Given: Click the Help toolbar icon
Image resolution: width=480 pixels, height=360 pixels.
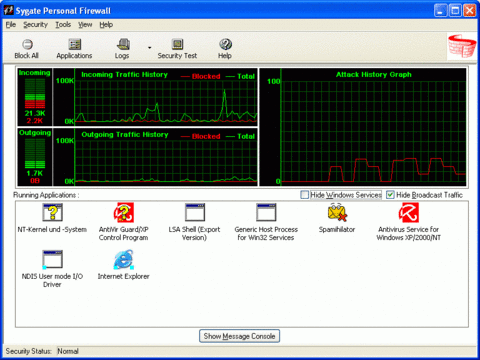Looking at the screenshot, I should (225, 44).
